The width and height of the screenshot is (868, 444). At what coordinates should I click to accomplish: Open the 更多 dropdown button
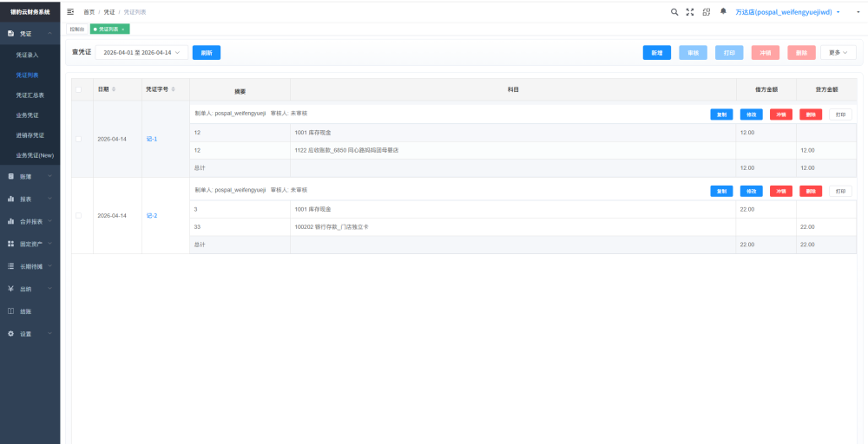pos(838,53)
